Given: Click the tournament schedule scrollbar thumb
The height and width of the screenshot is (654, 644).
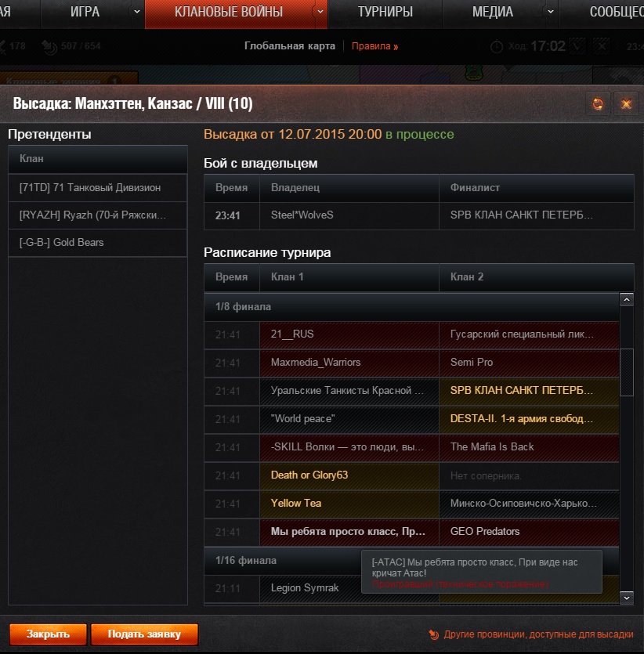Looking at the screenshot, I should (x=627, y=372).
